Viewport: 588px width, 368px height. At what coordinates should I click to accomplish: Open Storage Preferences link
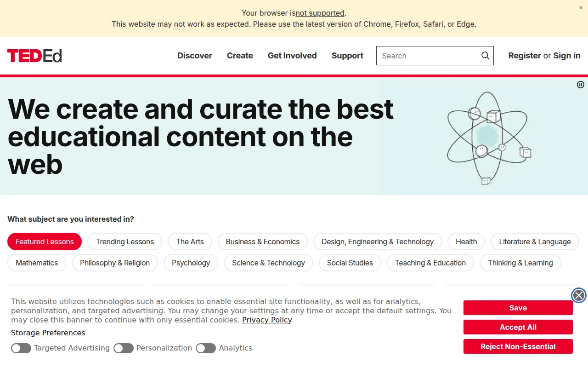click(x=48, y=333)
